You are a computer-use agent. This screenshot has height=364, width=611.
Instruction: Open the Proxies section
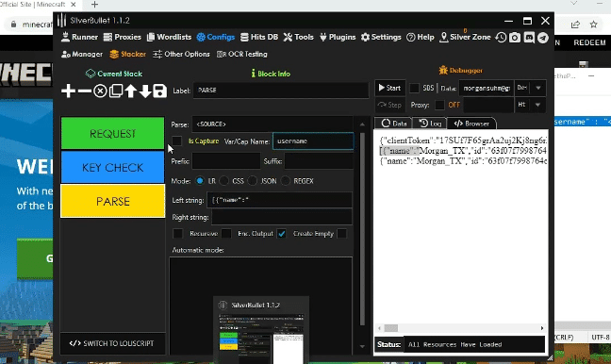tap(123, 37)
